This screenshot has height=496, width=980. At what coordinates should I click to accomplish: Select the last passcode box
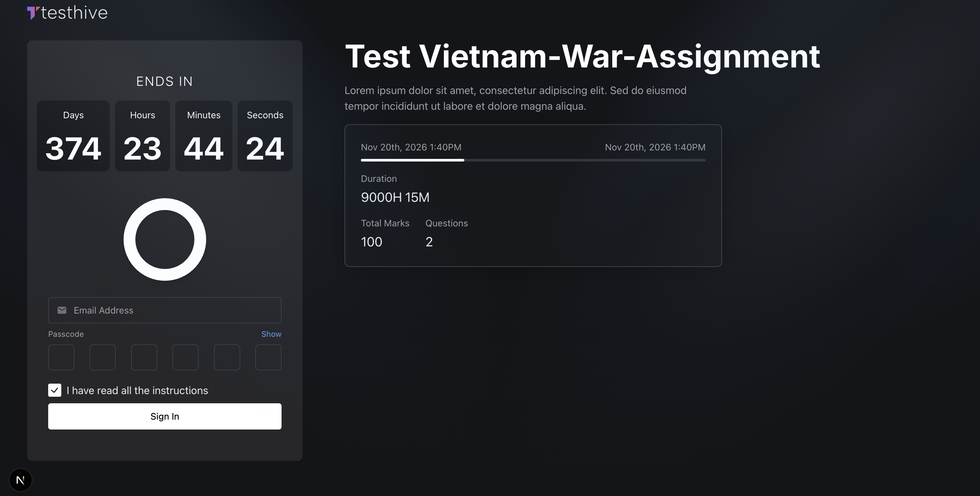point(268,357)
